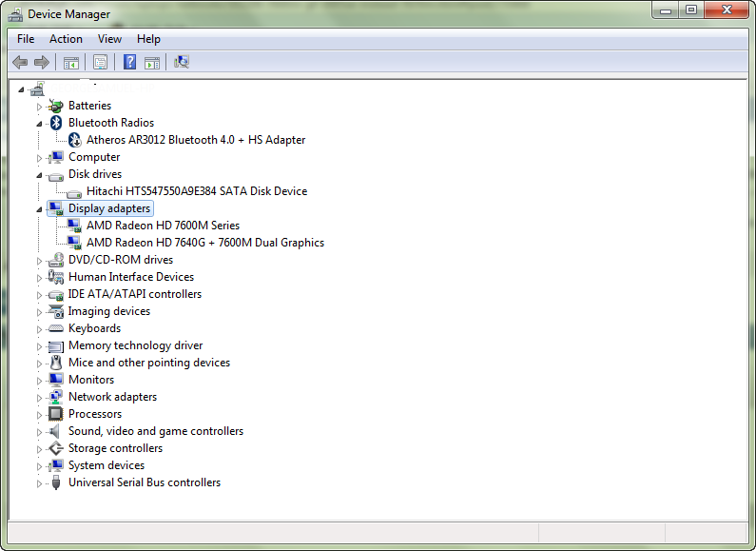Click the Forward arrow toolbar button
756x551 pixels.
(x=42, y=63)
